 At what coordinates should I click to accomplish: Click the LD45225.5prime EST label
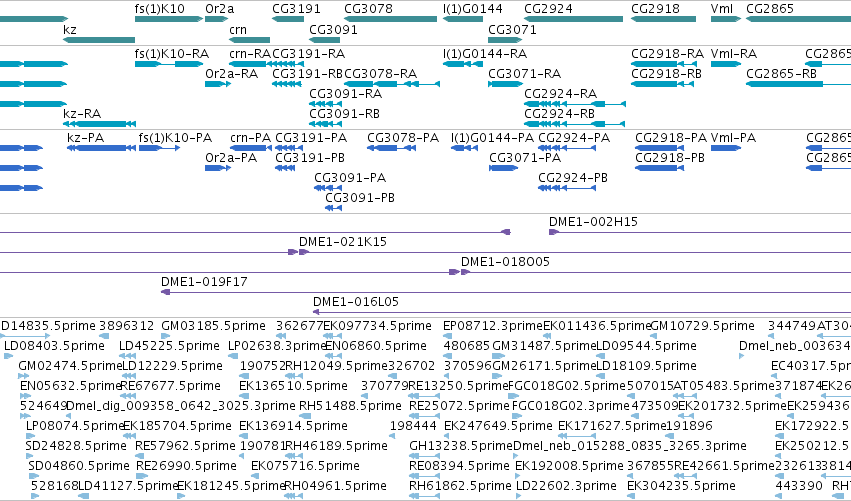pyautogui.click(x=169, y=346)
